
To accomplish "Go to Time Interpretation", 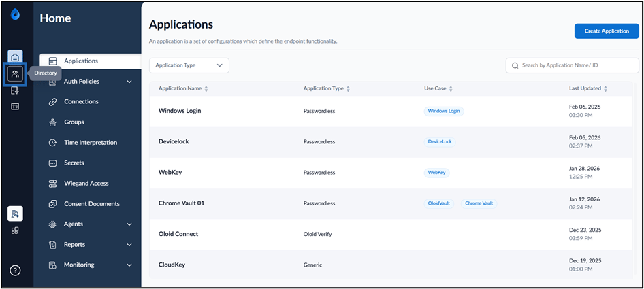I will [x=91, y=142].
